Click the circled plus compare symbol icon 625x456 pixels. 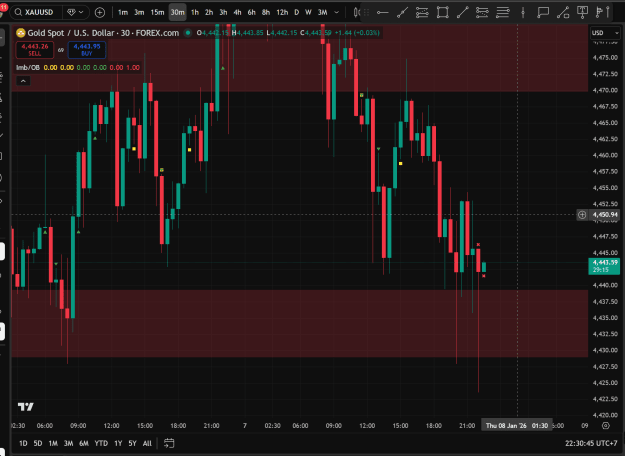(x=100, y=12)
